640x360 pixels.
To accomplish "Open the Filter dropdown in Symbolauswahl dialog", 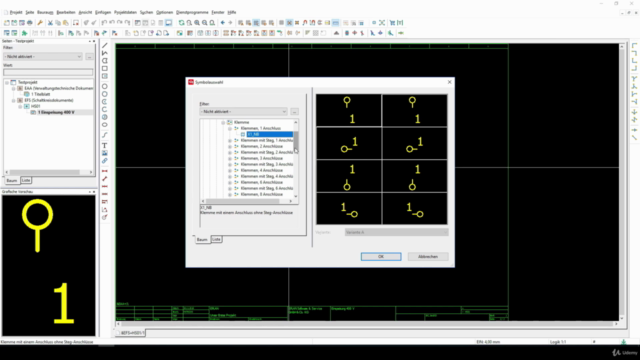I will pos(244,111).
